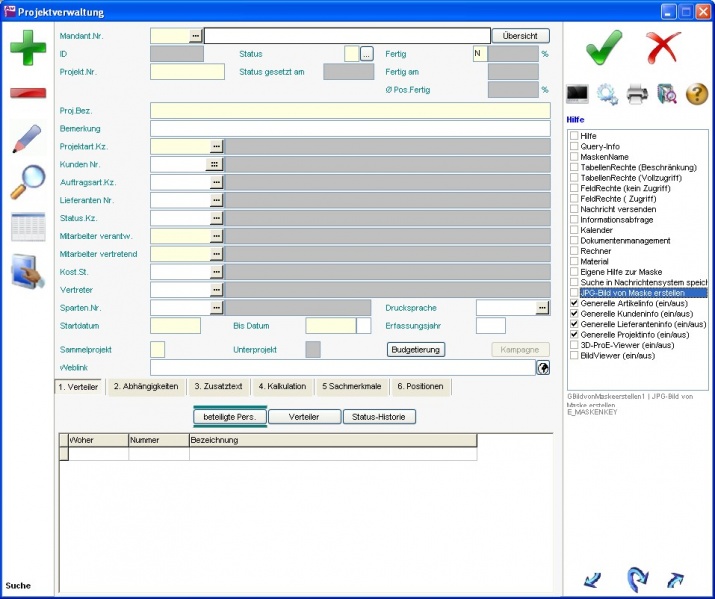Open the yellow question mark help icon
The image size is (715, 599).
point(697,95)
